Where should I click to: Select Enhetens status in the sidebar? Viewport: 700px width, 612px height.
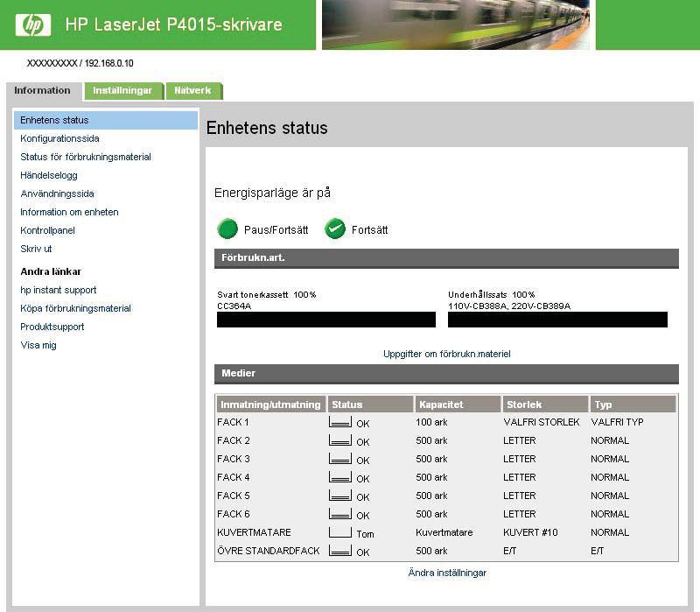(106, 120)
